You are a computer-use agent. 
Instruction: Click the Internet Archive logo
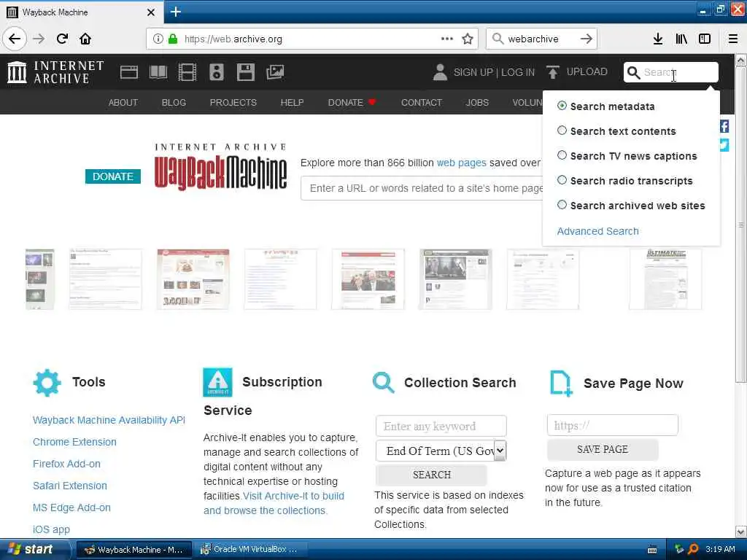(55, 72)
